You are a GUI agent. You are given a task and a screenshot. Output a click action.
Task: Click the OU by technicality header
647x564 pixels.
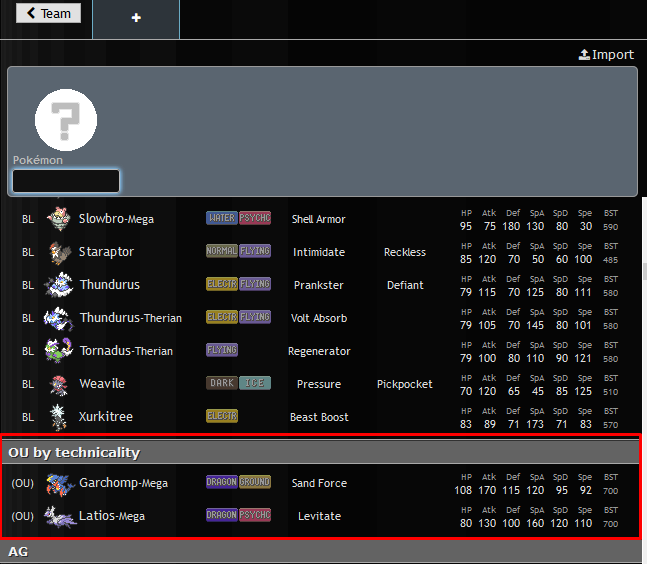coord(321,452)
